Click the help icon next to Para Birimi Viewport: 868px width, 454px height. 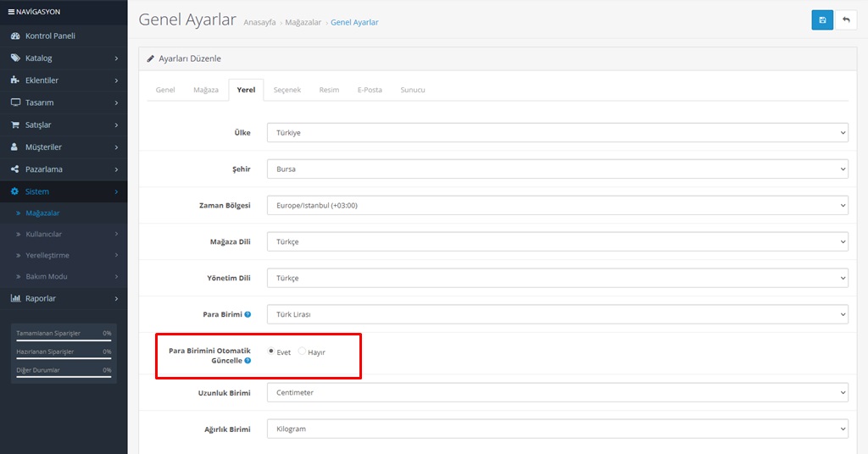[248, 314]
